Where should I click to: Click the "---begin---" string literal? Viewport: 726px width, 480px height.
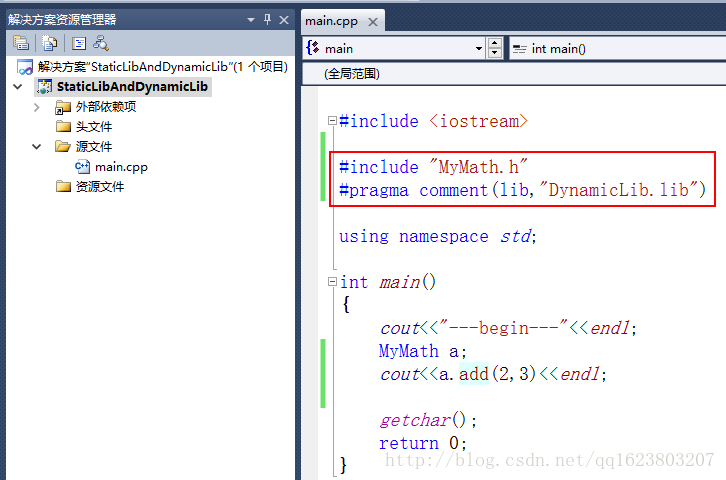pyautogui.click(x=503, y=328)
